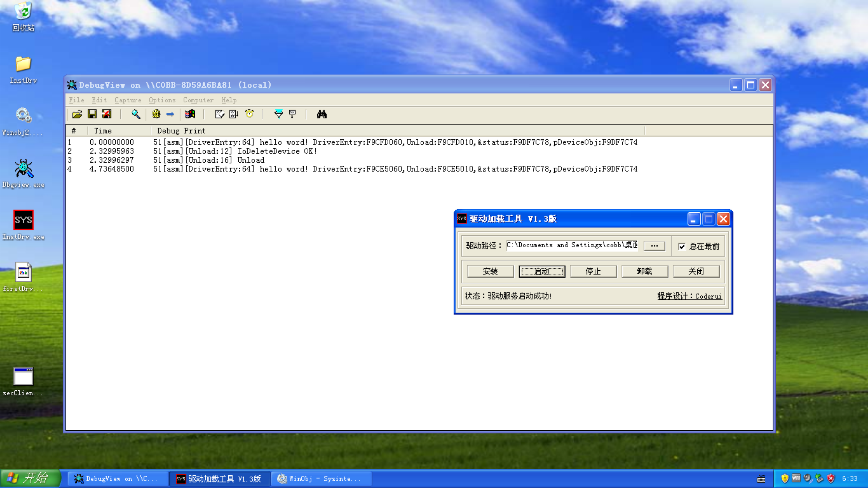868x488 pixels.
Task: Open the Computer menu in DebugView
Action: [198, 100]
